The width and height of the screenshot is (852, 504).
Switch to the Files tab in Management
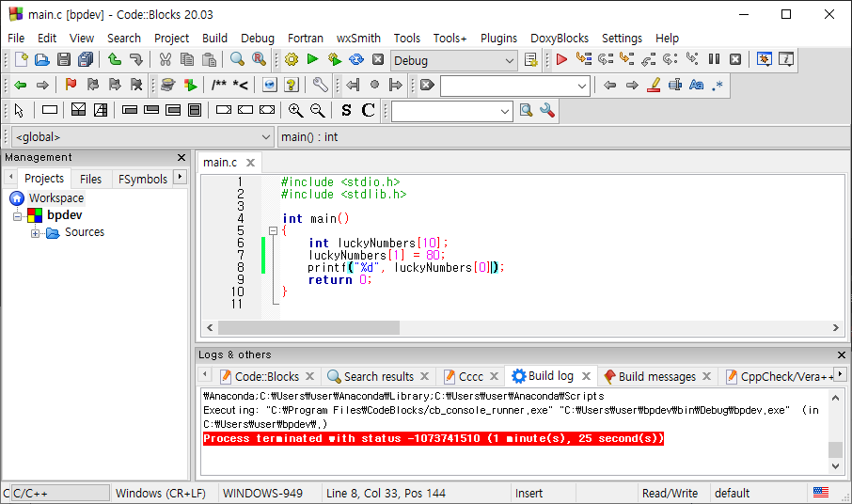90,179
